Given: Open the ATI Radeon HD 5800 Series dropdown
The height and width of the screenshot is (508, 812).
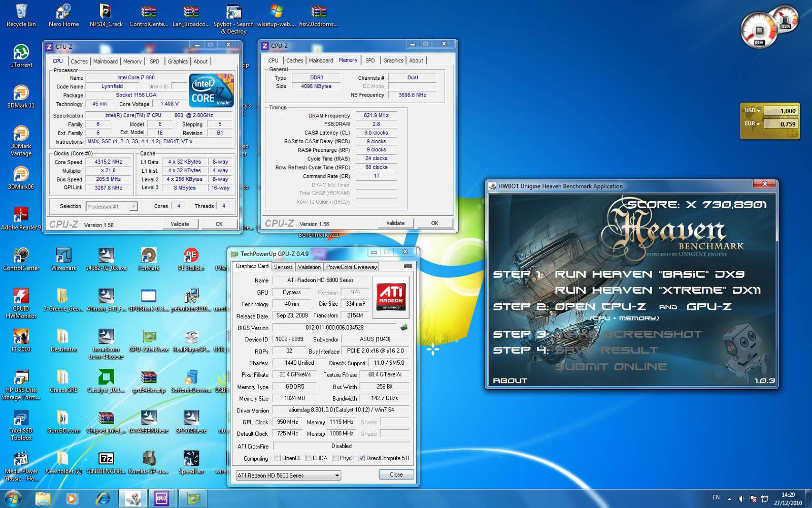Looking at the screenshot, I should [x=288, y=475].
